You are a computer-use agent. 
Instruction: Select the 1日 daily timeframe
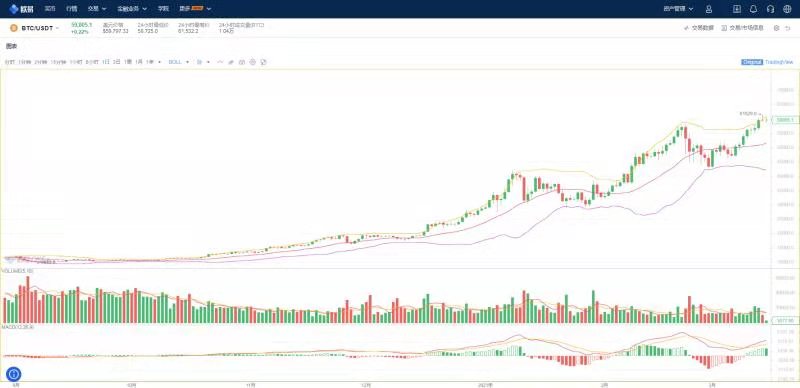coord(106,62)
